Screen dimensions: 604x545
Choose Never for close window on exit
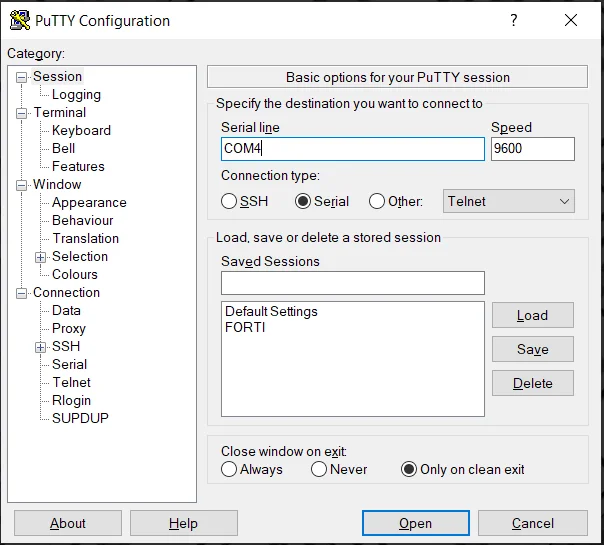tap(319, 469)
